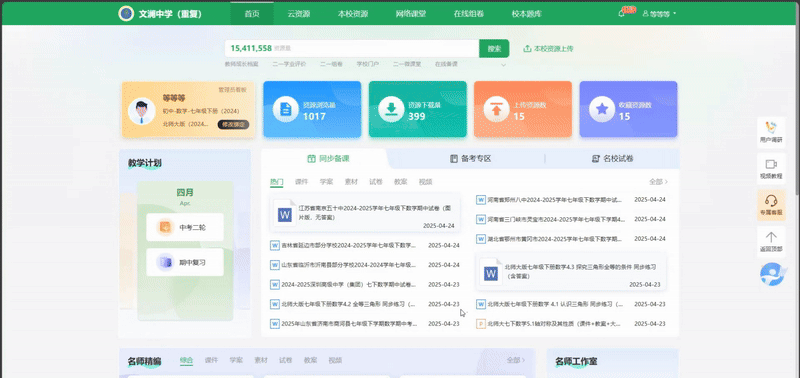Switch to the 备考专区 tab
800x378 pixels.
[x=470, y=159]
